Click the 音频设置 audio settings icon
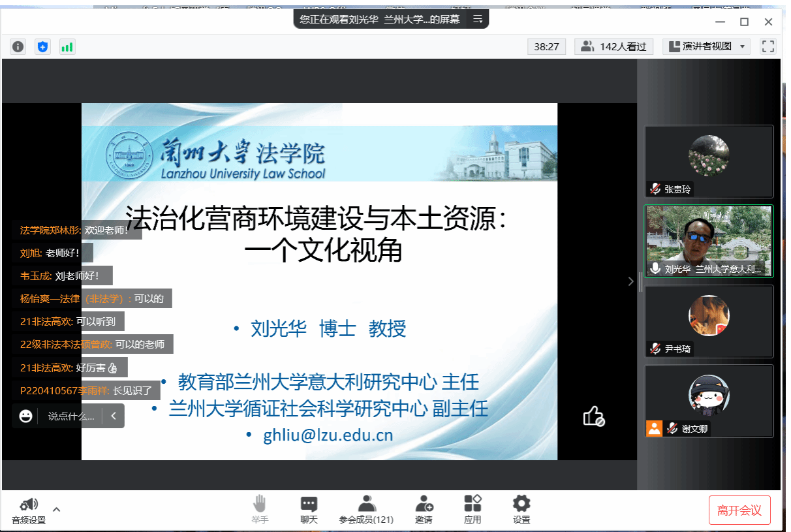 pyautogui.click(x=29, y=510)
